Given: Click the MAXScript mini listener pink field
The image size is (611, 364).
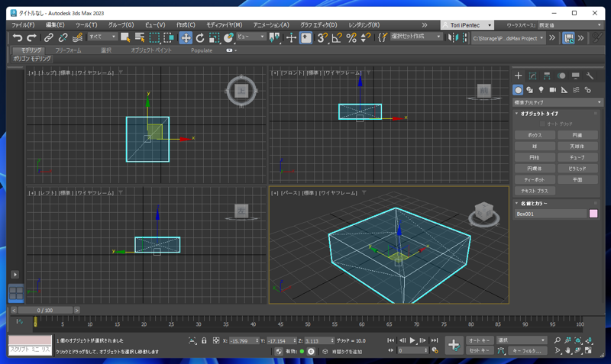Looking at the screenshot, I should coord(30,340).
